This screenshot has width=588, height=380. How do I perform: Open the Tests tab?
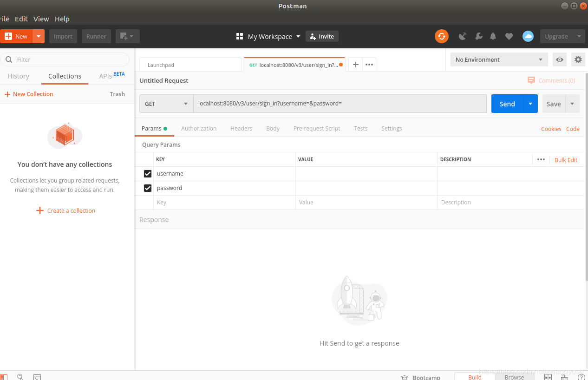tap(360, 128)
